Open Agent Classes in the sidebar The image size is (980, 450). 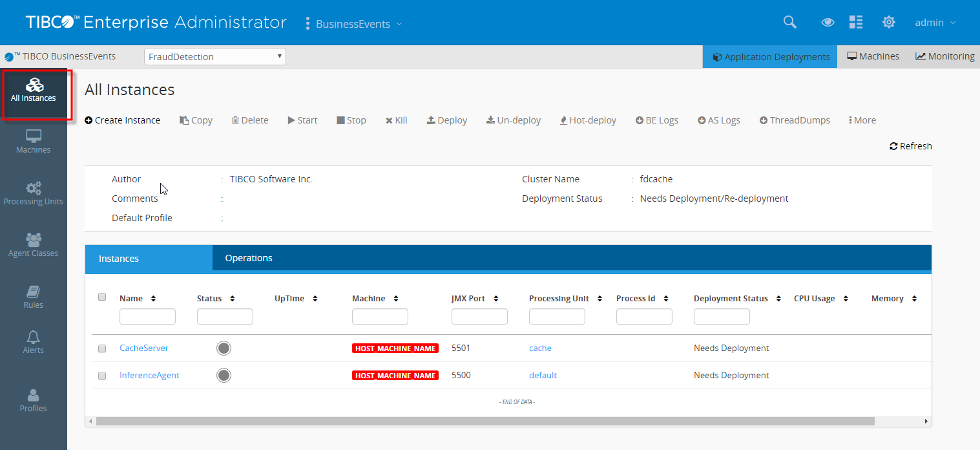34,245
